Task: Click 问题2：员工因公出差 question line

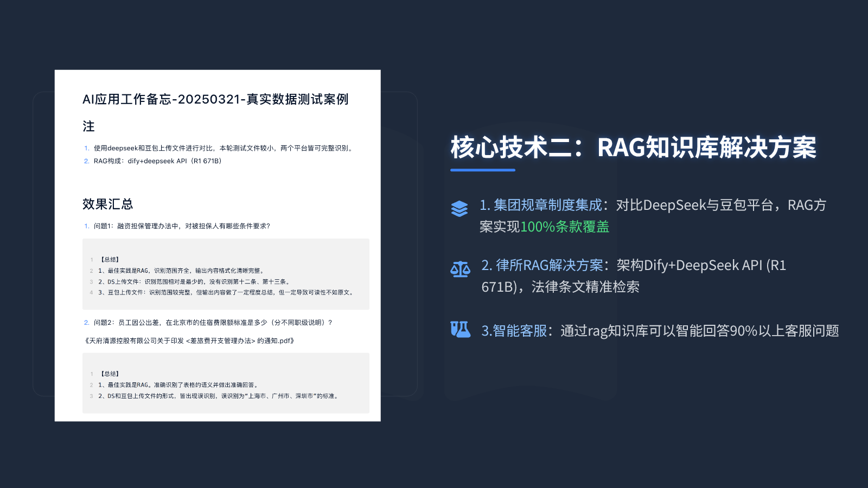Action: pyautogui.click(x=213, y=323)
